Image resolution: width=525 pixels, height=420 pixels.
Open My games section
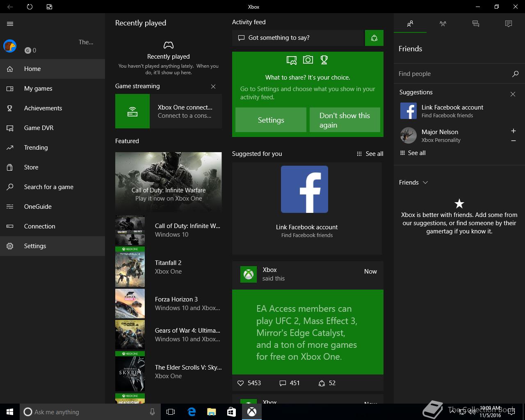[52, 89]
